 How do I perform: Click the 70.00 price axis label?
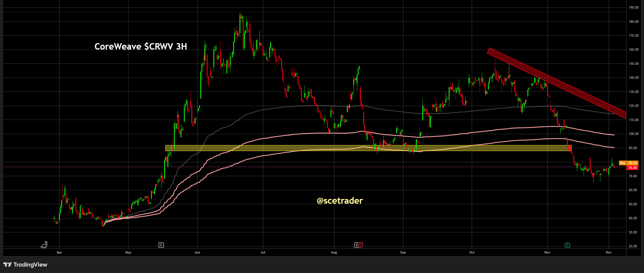click(x=633, y=176)
